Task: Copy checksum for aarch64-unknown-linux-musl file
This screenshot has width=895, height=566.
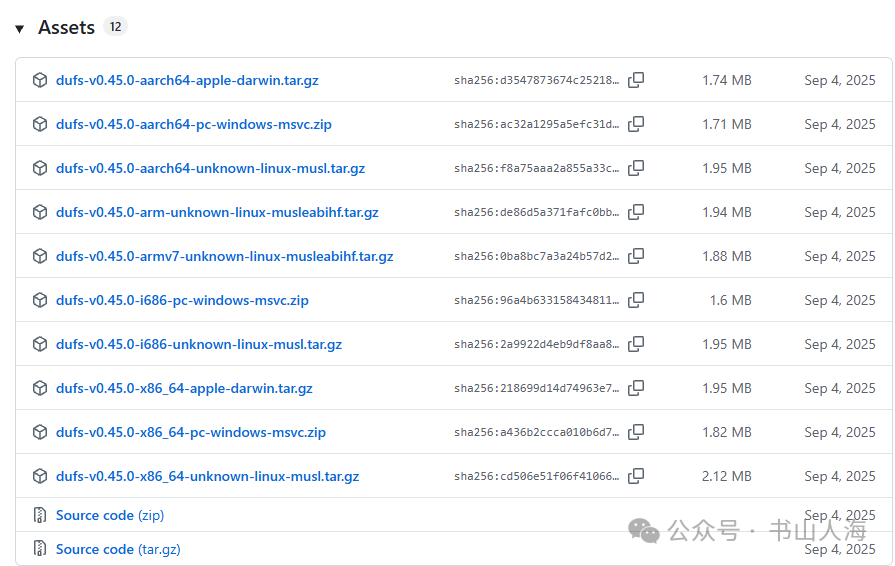Action: (636, 168)
